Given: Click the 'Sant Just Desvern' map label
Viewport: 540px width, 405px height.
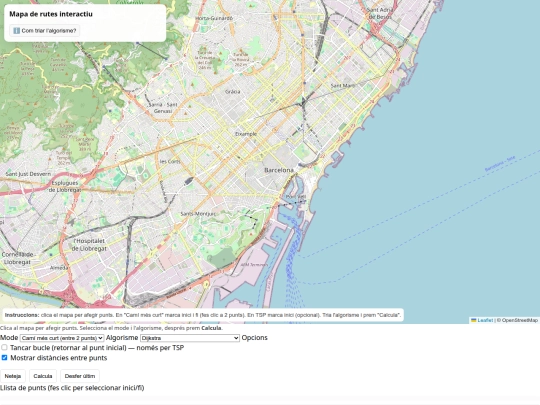Looking at the screenshot, I should (x=28, y=174).
